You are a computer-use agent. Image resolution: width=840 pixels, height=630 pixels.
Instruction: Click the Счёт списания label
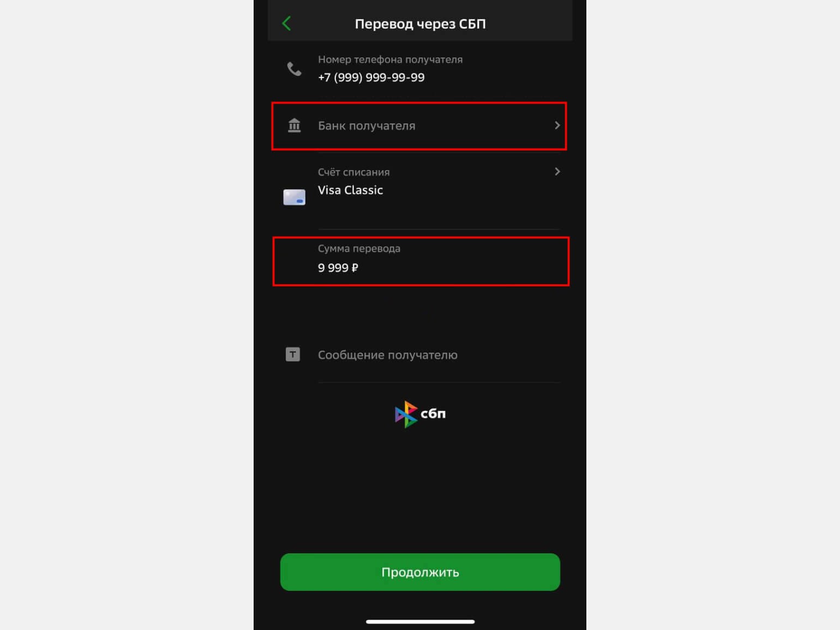tap(353, 172)
